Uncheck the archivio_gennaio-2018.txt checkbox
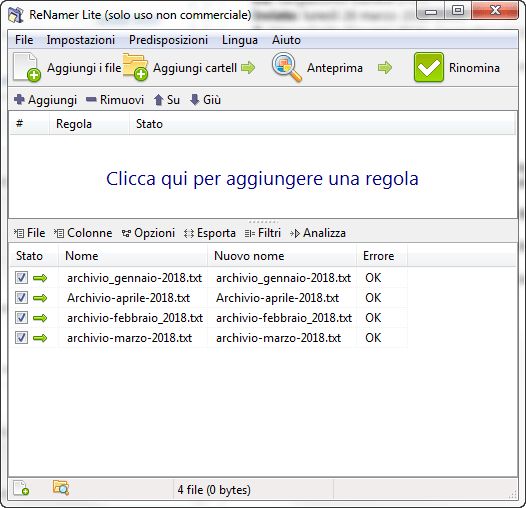Viewport: 526px width, 508px height. click(x=21, y=278)
